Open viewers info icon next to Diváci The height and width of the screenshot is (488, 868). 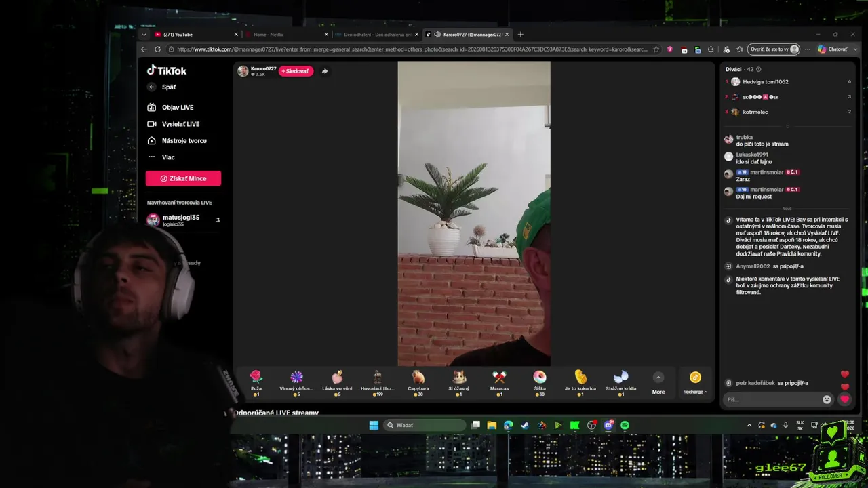[x=758, y=69]
